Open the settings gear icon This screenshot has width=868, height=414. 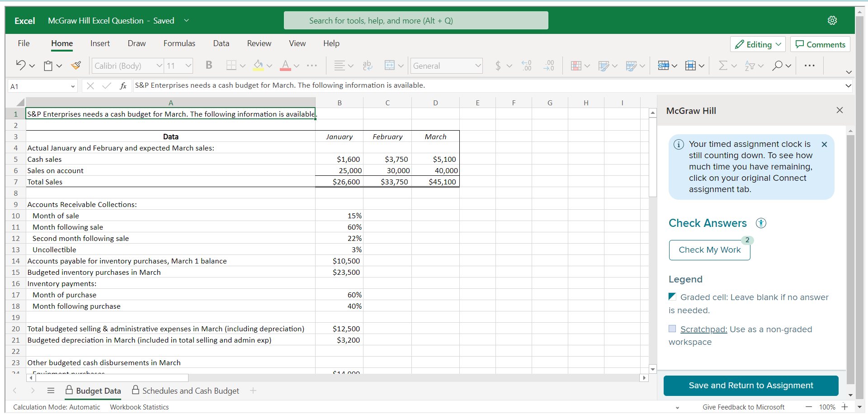click(832, 20)
